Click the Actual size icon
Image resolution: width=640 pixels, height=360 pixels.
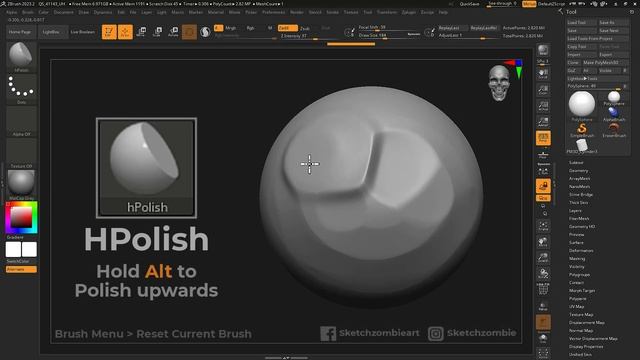(x=543, y=106)
